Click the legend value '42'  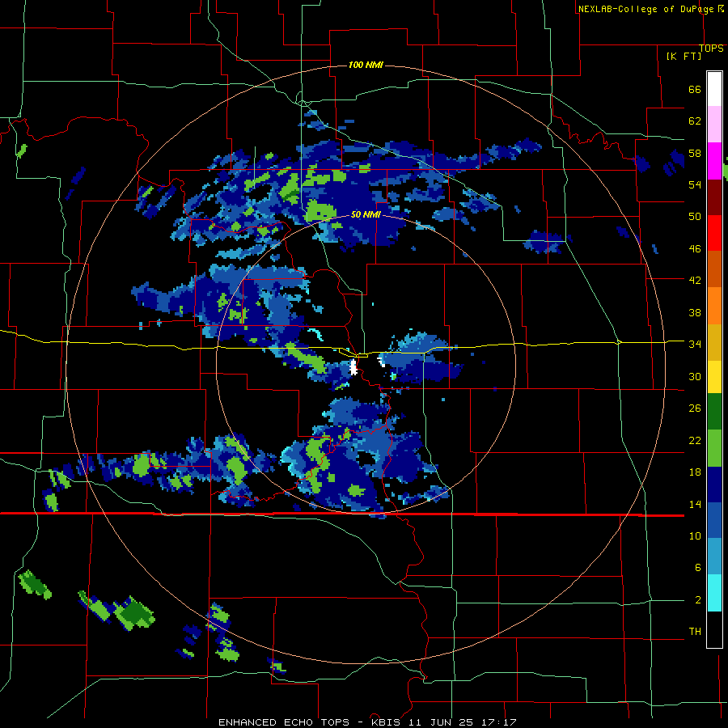(x=695, y=281)
